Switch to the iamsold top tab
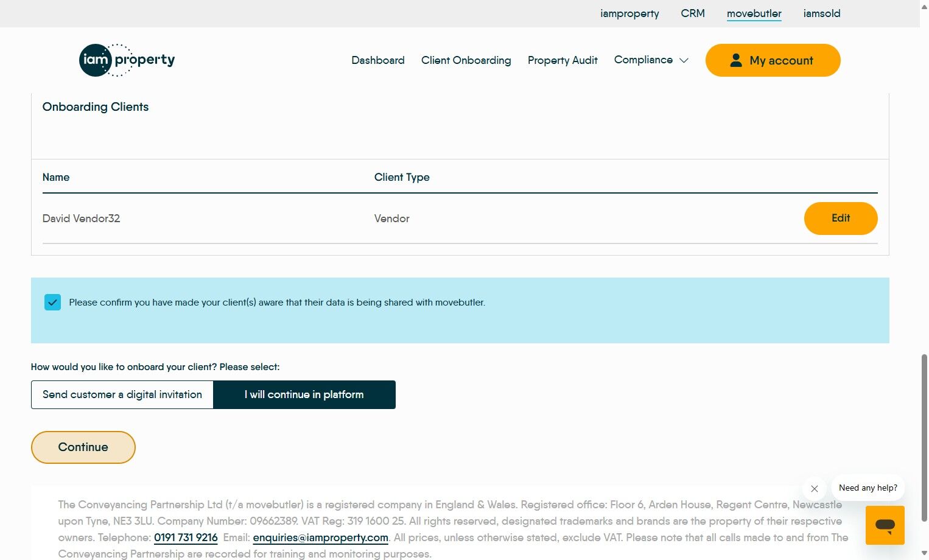This screenshot has height=560, width=929. (822, 13)
